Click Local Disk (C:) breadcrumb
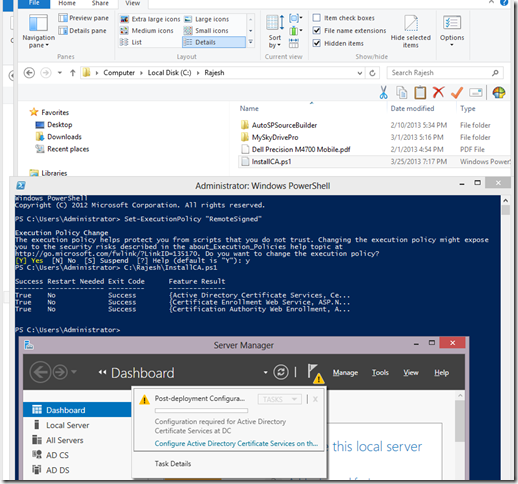Screen dimensions: 518x484 tap(169, 73)
